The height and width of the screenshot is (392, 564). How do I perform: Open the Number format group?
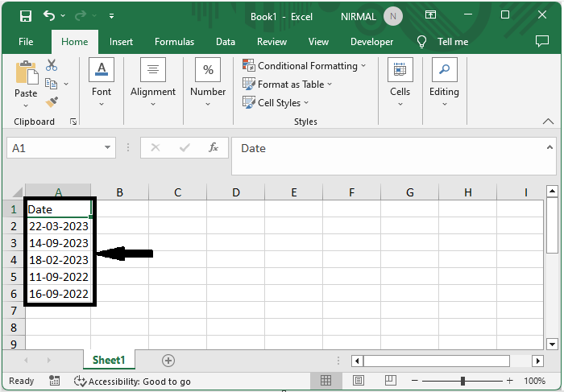click(208, 82)
